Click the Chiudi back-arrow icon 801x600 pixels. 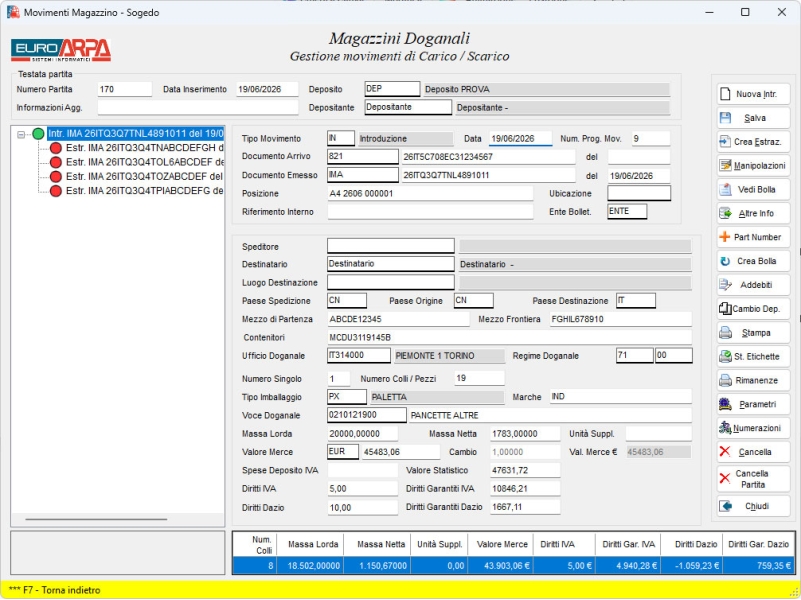tap(725, 506)
